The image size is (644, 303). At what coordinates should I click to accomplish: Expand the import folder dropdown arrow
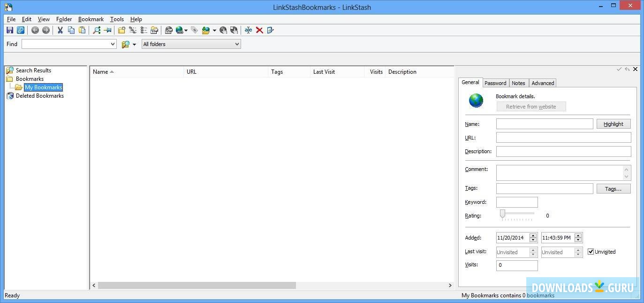pyautogui.click(x=214, y=31)
